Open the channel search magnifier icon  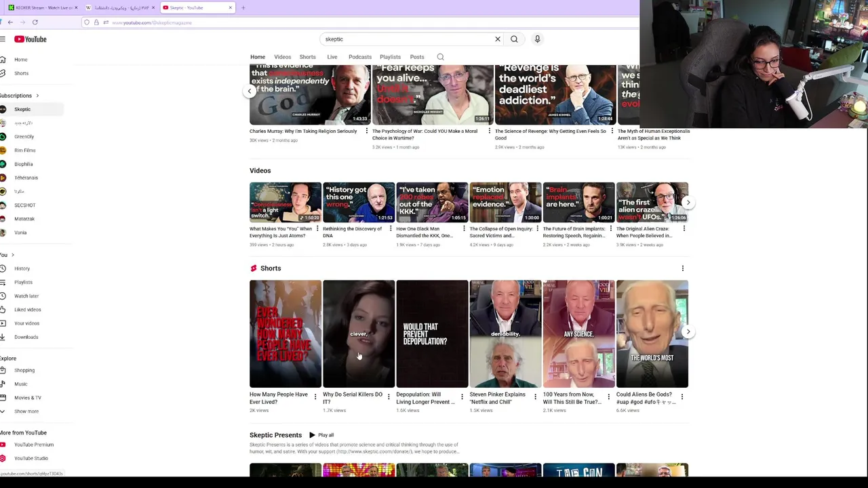pyautogui.click(x=440, y=57)
